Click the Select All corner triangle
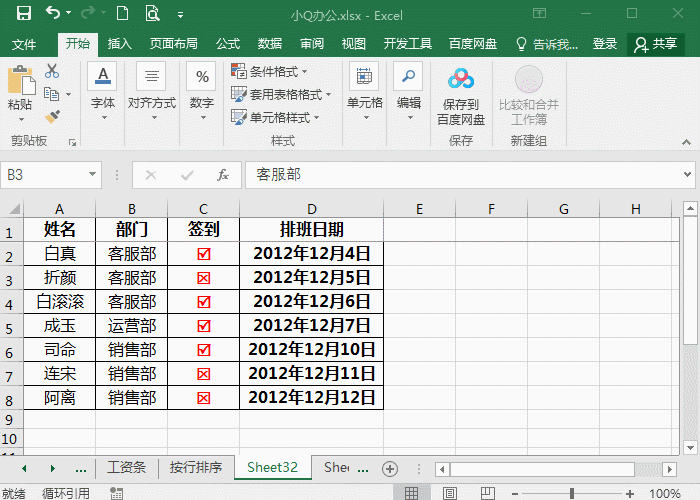 pyautogui.click(x=14, y=208)
